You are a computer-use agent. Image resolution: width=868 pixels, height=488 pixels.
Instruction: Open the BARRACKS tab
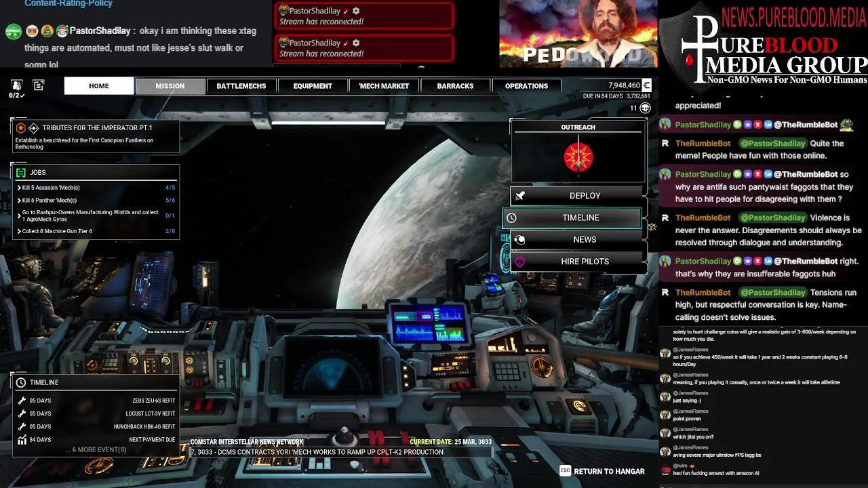(x=455, y=86)
